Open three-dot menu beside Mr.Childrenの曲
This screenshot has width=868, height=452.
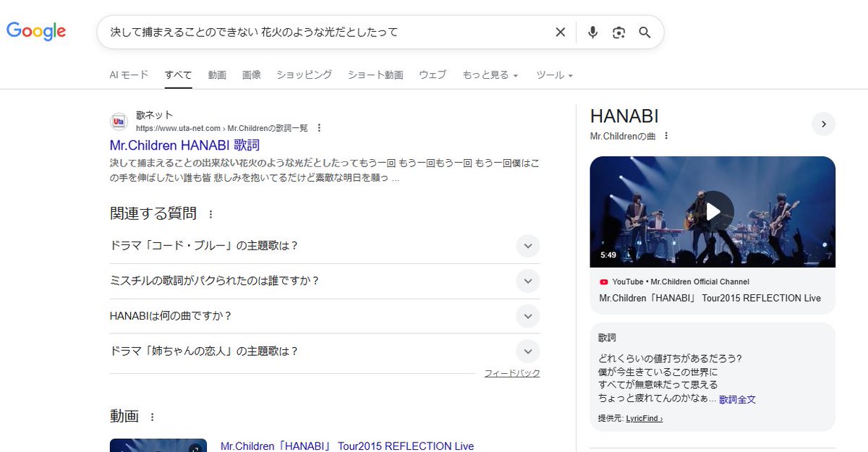pyautogui.click(x=666, y=136)
